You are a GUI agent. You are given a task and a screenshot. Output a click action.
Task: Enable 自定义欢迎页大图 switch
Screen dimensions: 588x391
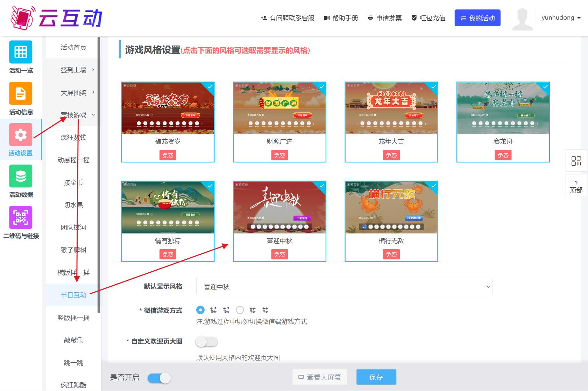207,342
